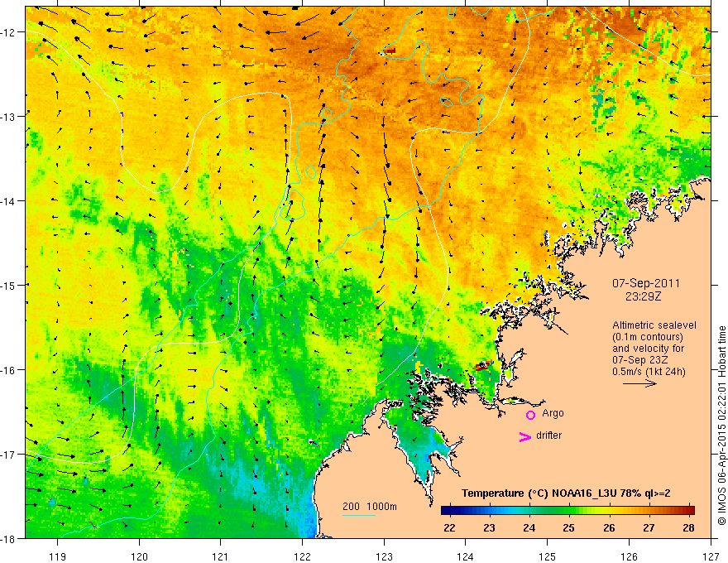The width and height of the screenshot is (728, 563).
Task: Click the colorbar tick label '27'
Action: tap(649, 527)
